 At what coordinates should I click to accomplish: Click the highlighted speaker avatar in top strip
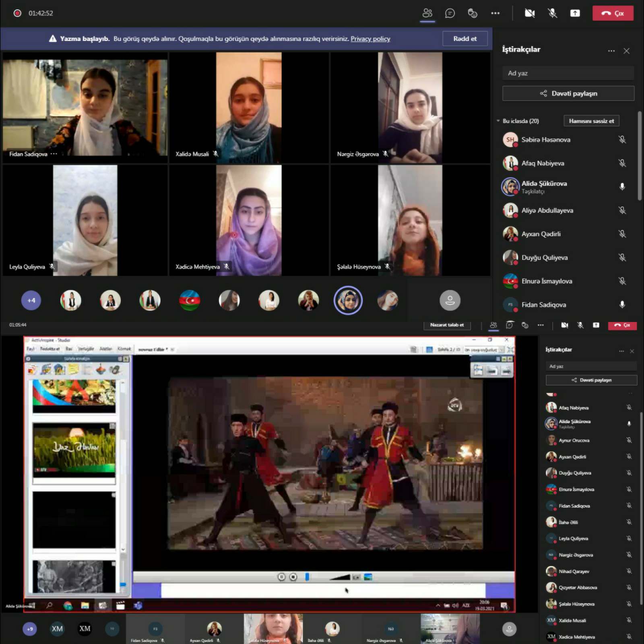(348, 300)
